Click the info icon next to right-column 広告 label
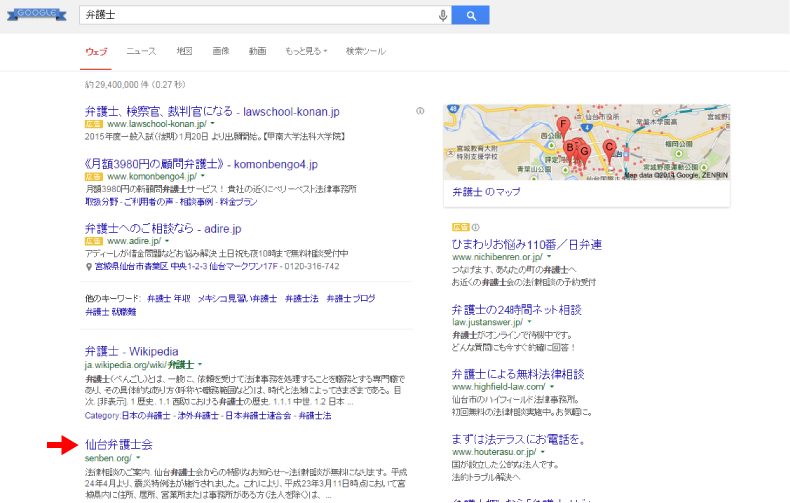The width and height of the screenshot is (790, 503). [475, 227]
